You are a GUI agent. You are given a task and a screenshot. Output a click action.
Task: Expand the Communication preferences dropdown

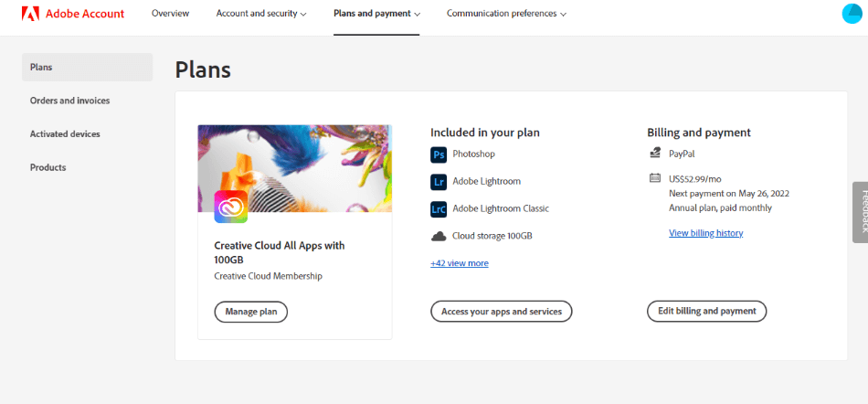coord(506,14)
